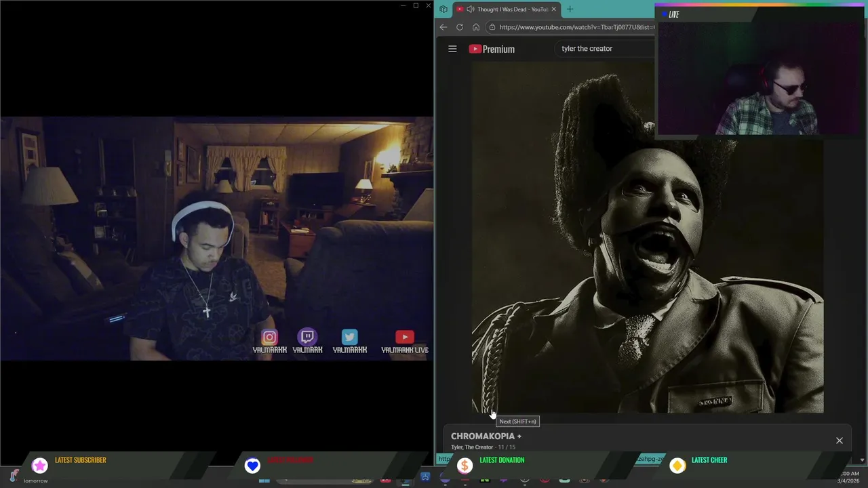Click the Twitter VALMARKK icon
This screenshot has width=868, height=488.
tap(349, 338)
